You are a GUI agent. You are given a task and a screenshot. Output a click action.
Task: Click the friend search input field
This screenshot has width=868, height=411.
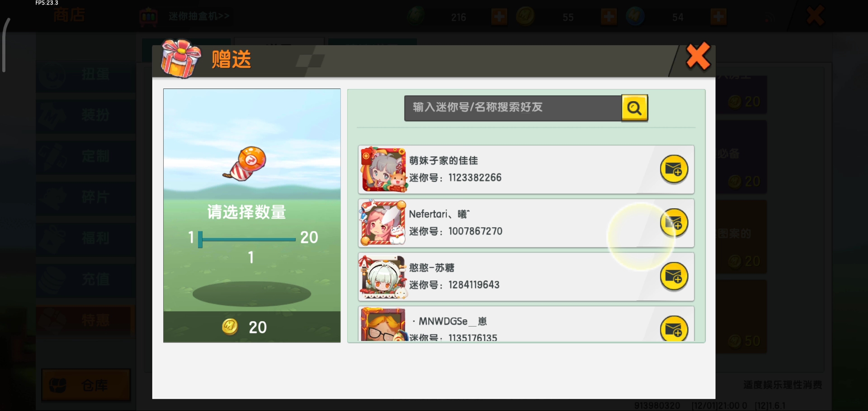(513, 108)
